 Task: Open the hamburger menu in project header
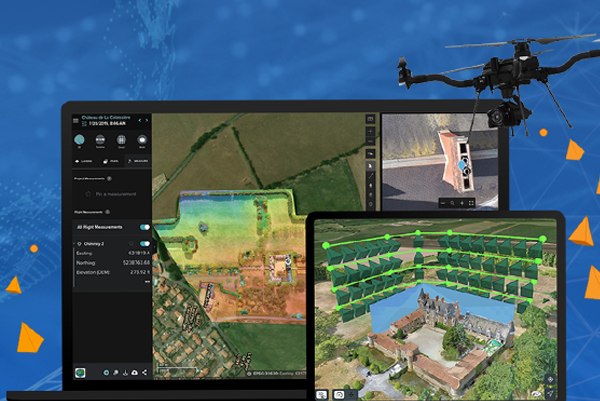[x=75, y=119]
